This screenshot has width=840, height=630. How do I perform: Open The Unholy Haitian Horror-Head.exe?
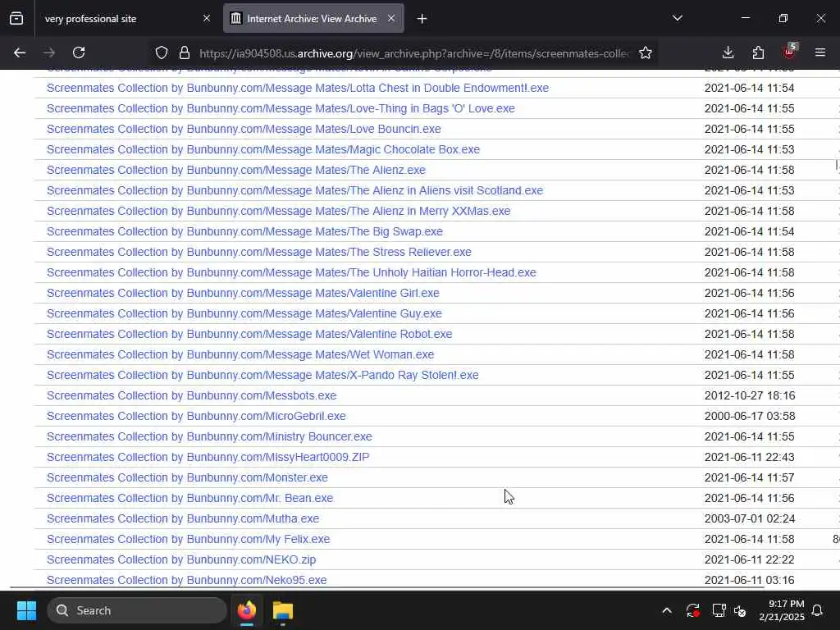tap(291, 272)
